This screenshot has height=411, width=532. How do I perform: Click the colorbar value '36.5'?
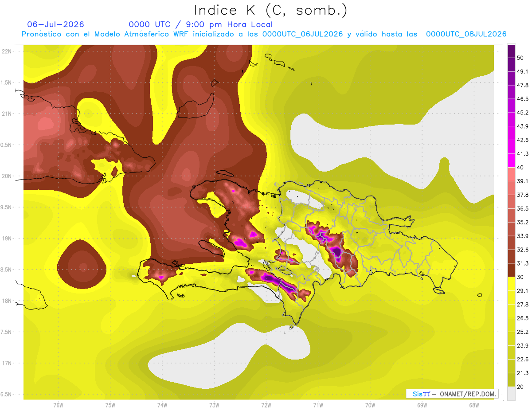522,208
